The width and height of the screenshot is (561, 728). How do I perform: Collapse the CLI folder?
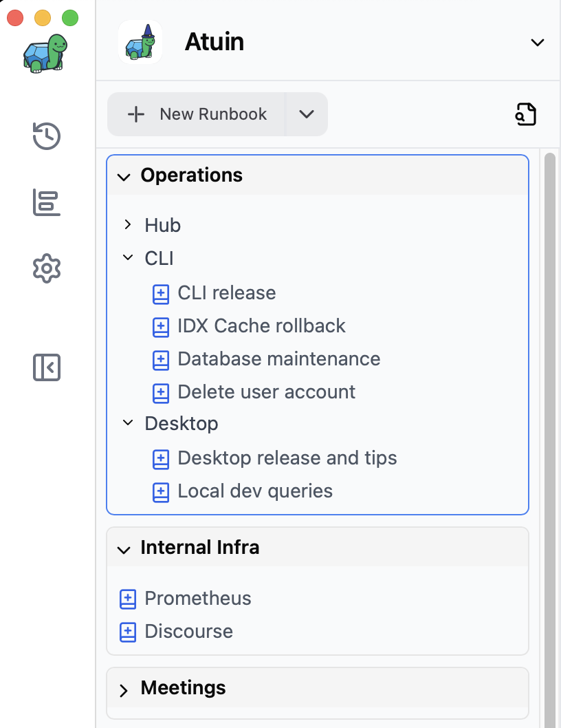coord(127,258)
